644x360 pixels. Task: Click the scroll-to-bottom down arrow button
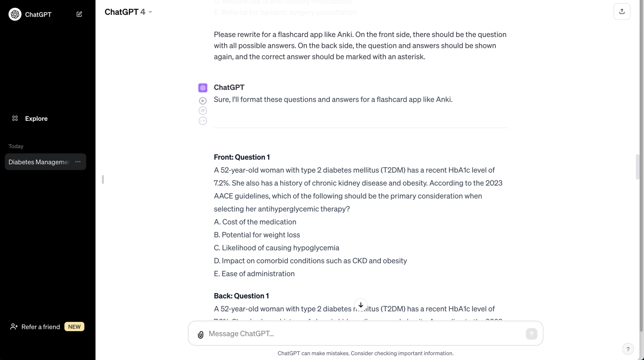point(361,305)
